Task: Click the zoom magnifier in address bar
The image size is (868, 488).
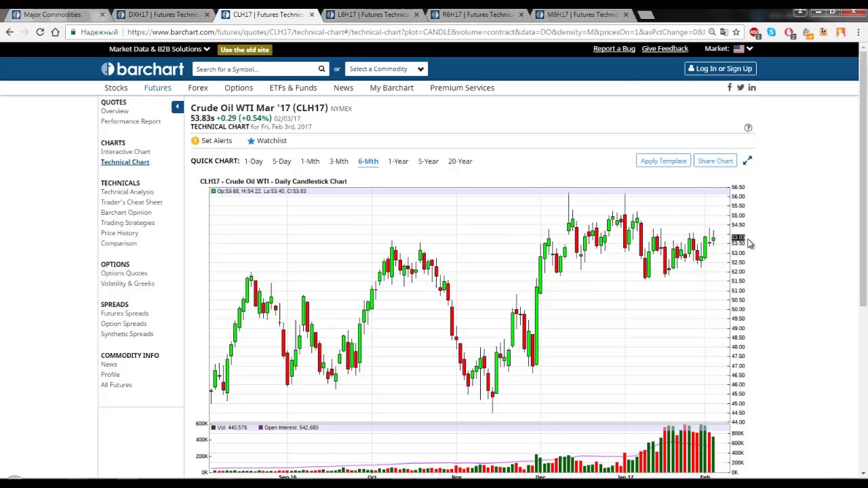Action: (712, 32)
